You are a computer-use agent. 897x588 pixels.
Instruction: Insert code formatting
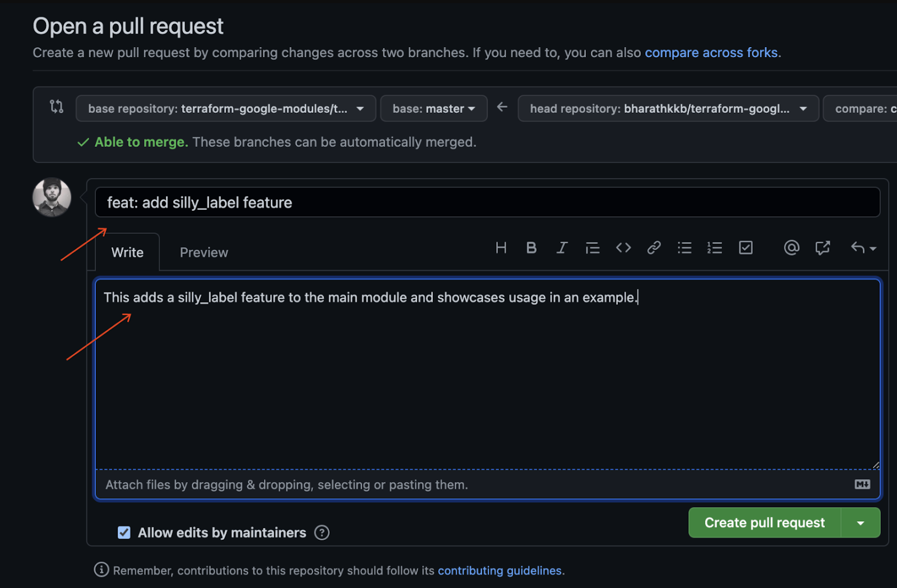[x=623, y=248]
